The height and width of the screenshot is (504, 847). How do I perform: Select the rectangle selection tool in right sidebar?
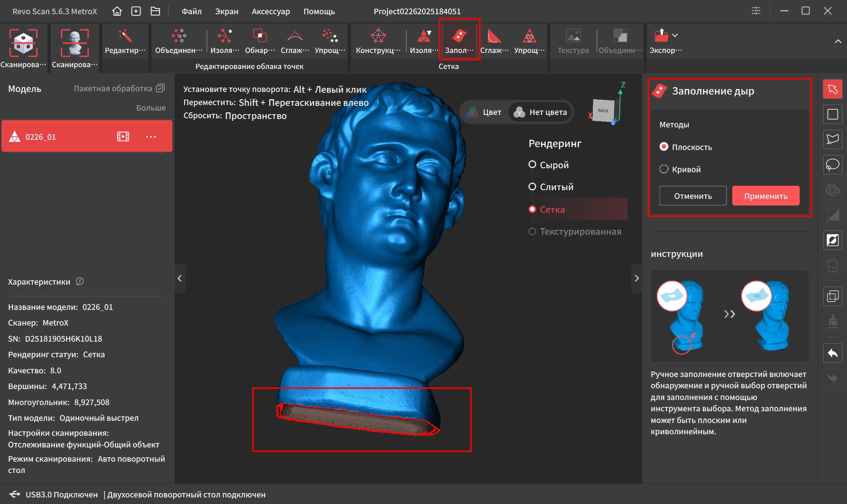pos(832,114)
